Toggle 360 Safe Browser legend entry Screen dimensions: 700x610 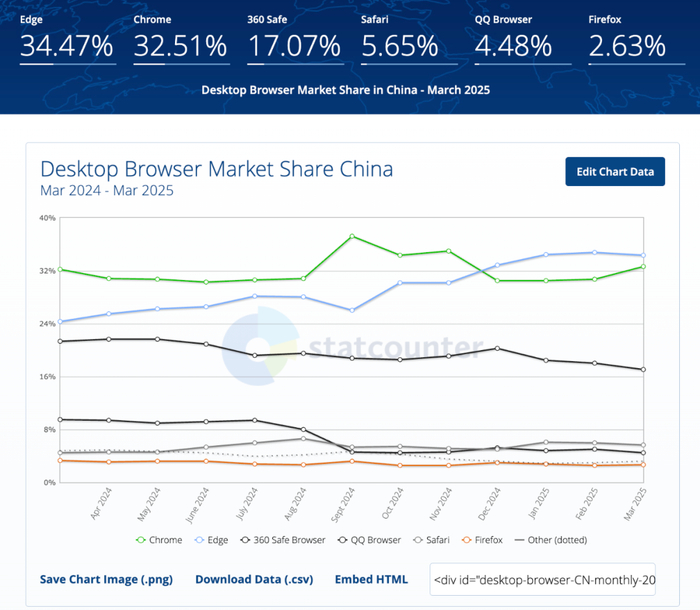coord(283,540)
